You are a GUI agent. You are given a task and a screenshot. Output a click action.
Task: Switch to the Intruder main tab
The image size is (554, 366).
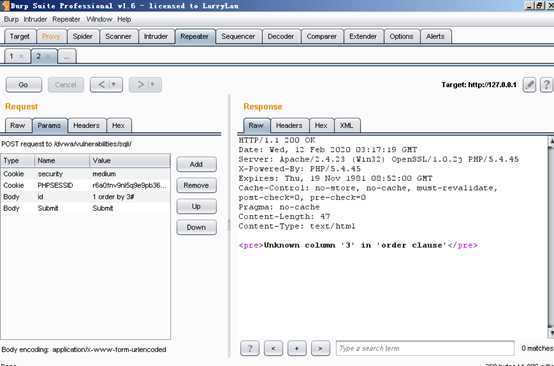point(156,36)
